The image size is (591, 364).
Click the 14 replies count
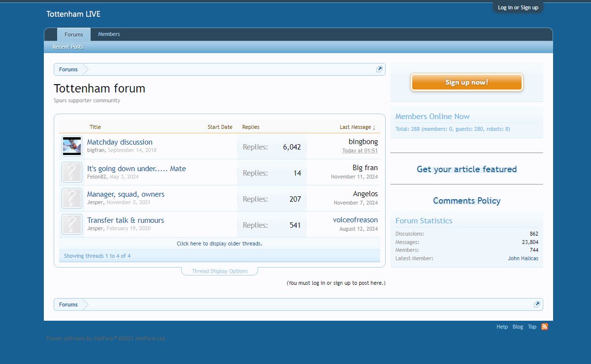pyautogui.click(x=297, y=173)
